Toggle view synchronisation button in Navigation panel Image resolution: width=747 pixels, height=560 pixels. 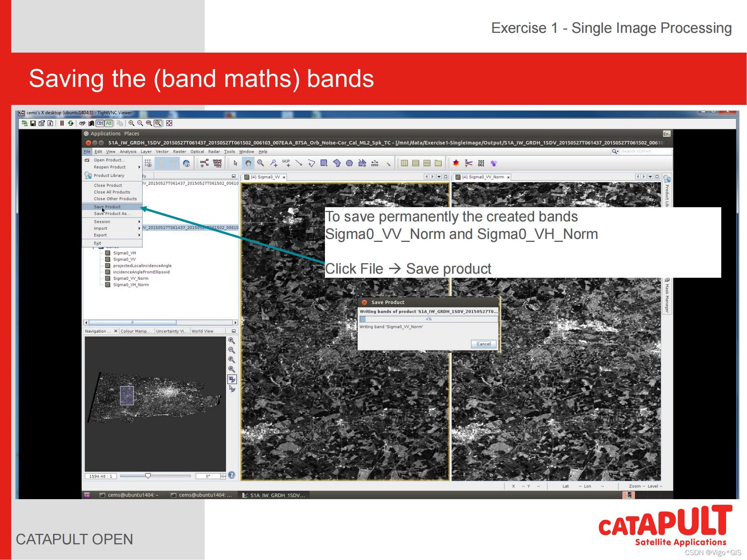[232, 379]
